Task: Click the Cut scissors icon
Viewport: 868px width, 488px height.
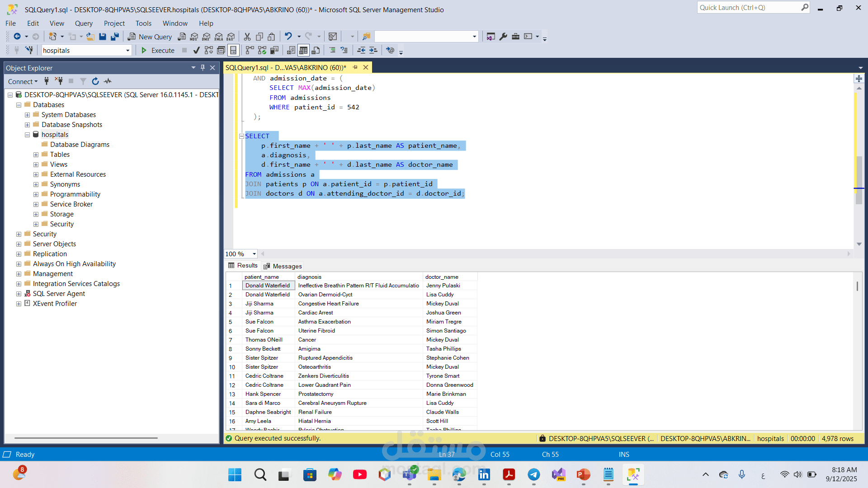Action: [247, 37]
